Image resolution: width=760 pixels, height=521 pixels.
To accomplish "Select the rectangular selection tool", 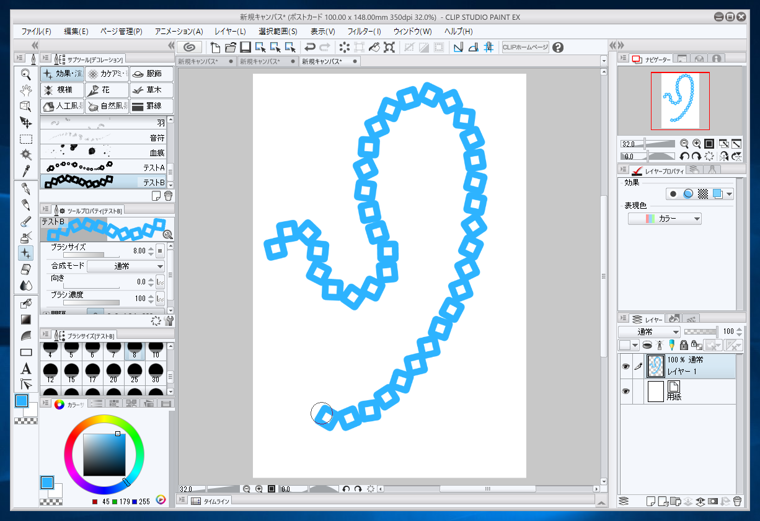I will (x=26, y=139).
